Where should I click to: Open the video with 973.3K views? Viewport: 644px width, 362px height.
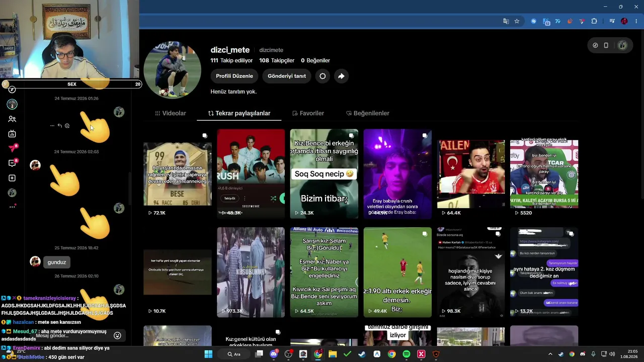[x=251, y=272]
